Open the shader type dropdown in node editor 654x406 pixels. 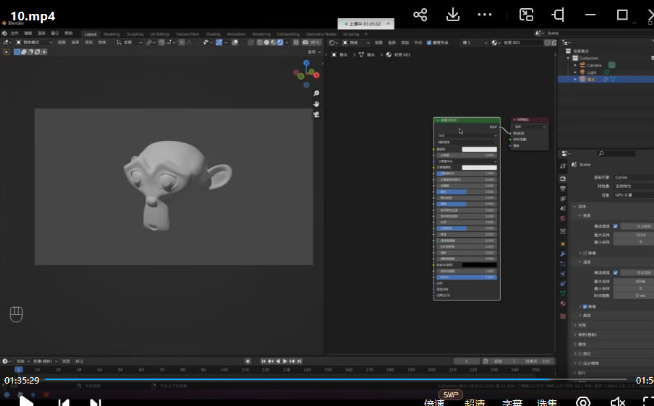(x=356, y=43)
